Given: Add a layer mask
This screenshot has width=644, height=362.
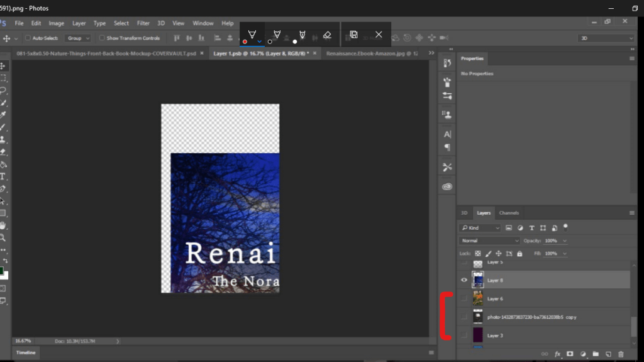Looking at the screenshot, I should (x=570, y=354).
